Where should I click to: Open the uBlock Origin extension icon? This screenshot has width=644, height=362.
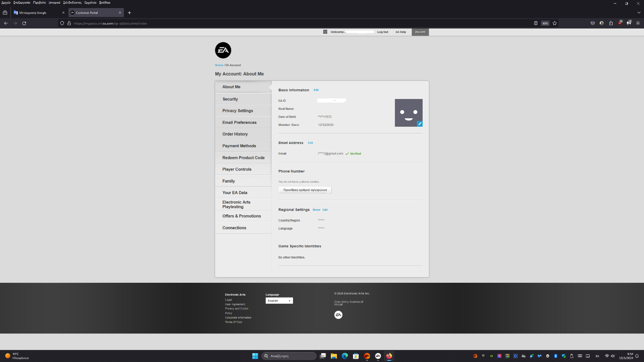tap(620, 23)
